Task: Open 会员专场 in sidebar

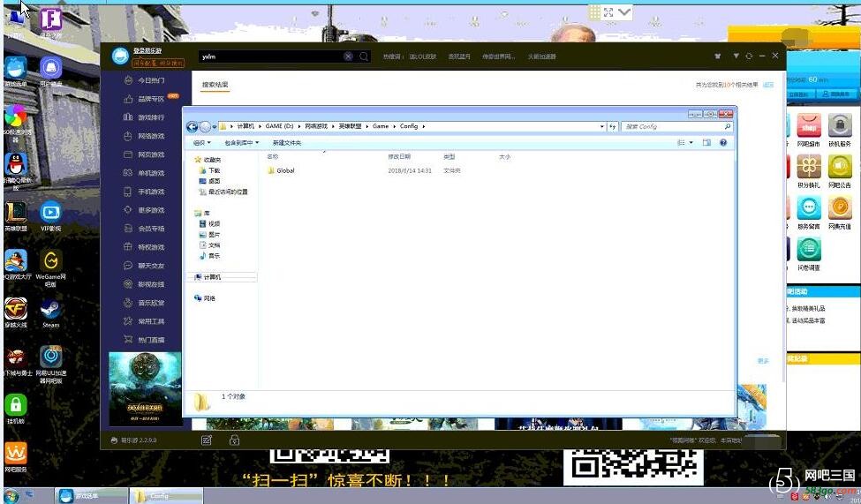Action: click(x=145, y=229)
